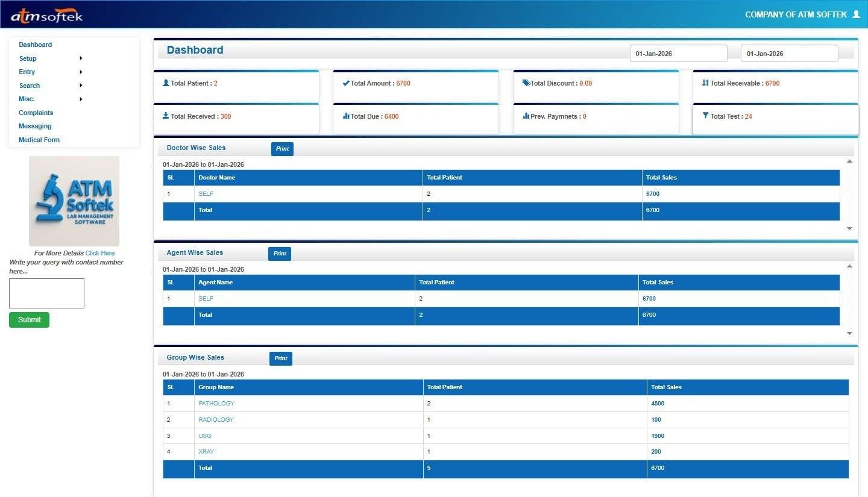Click the sort arrows icon on Total Receivable card
The width and height of the screenshot is (868, 497).
(705, 83)
